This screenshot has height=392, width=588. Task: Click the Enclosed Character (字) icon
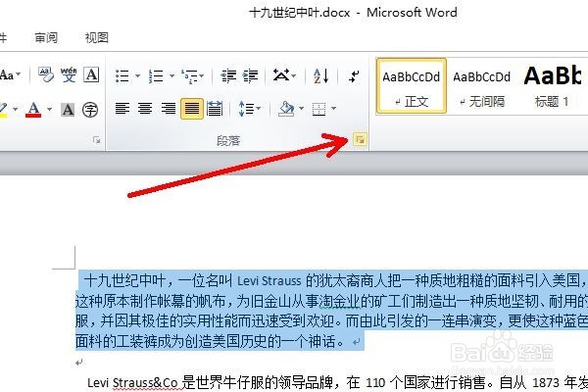[90, 110]
